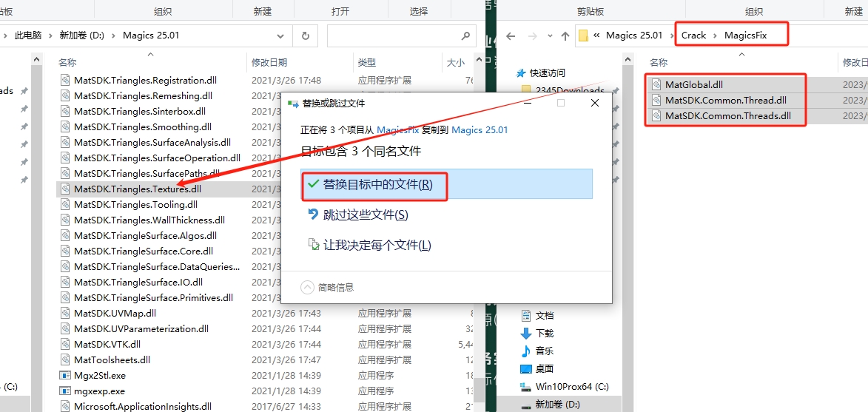The width and height of the screenshot is (868, 412).
Task: Open recent locations dropdown beside forward arrow
Action: click(548, 36)
